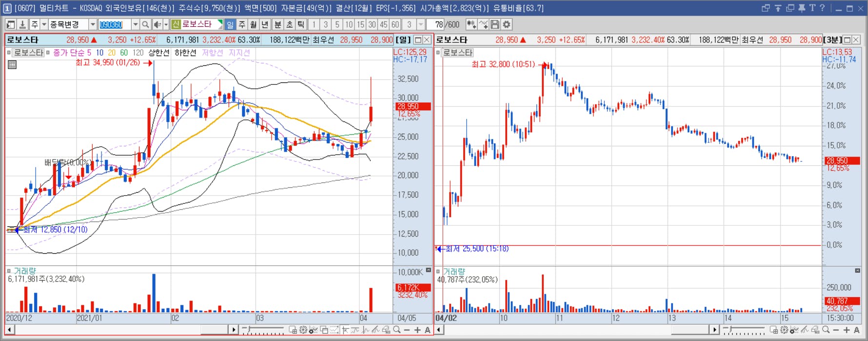This screenshot has width=868, height=341.
Task: Click the add indicator line icon
Action: click(x=483, y=24)
